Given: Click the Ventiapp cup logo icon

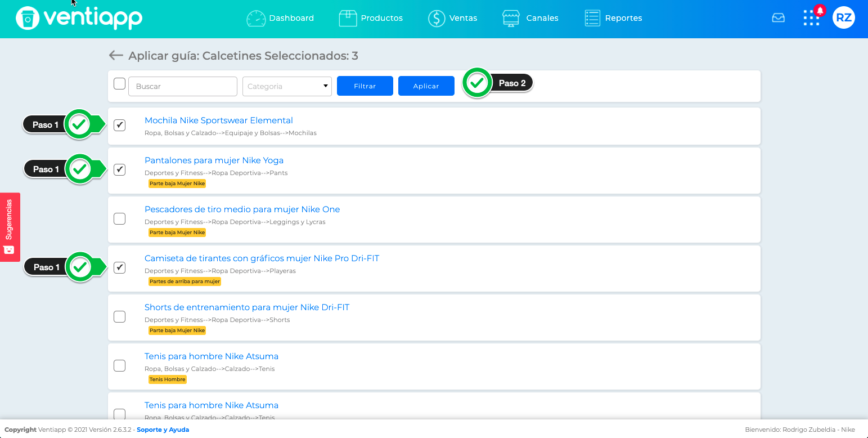Looking at the screenshot, I should (x=27, y=18).
